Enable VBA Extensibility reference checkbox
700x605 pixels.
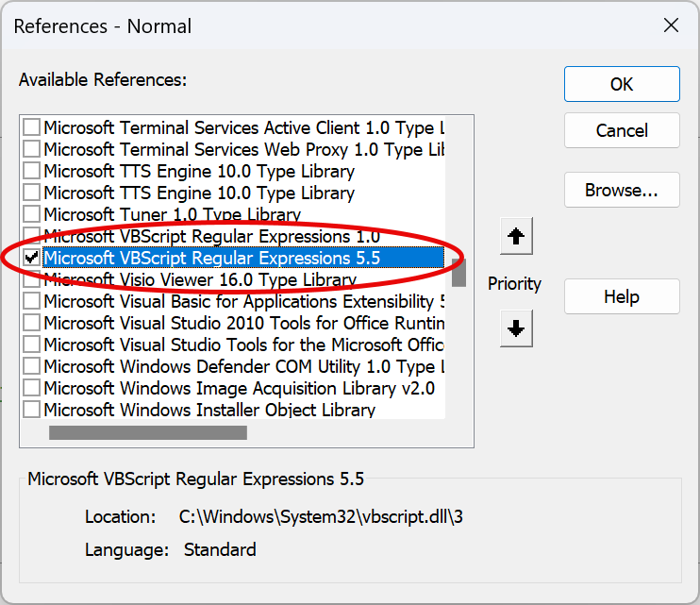[32, 301]
